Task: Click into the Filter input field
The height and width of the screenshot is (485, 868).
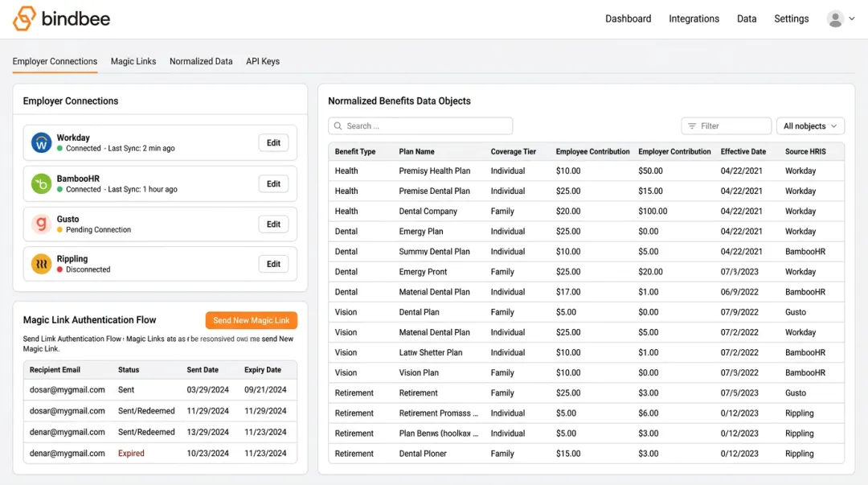Action: pos(726,125)
